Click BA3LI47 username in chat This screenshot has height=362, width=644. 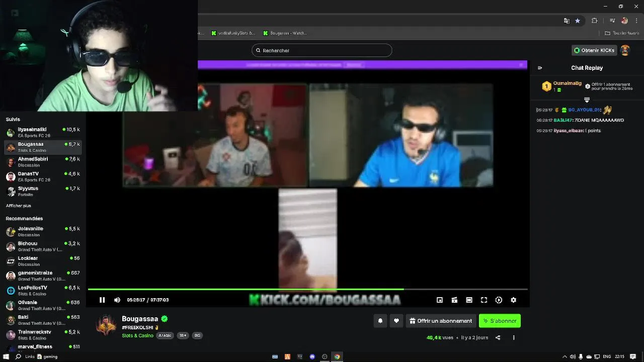click(x=563, y=120)
